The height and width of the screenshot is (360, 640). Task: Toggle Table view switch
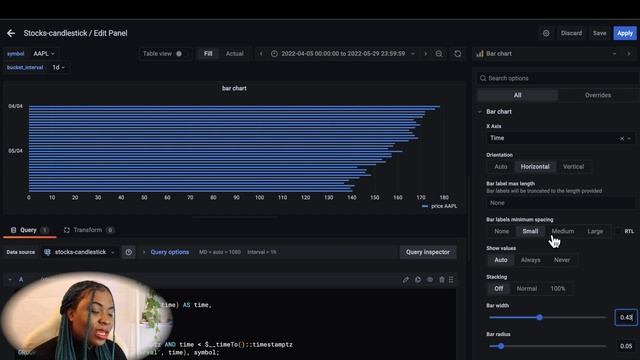tap(181, 54)
